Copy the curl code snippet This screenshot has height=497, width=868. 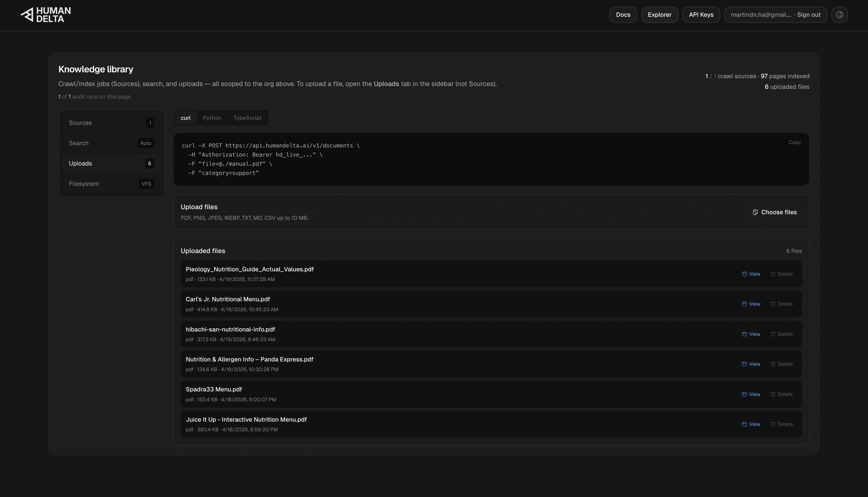click(794, 142)
